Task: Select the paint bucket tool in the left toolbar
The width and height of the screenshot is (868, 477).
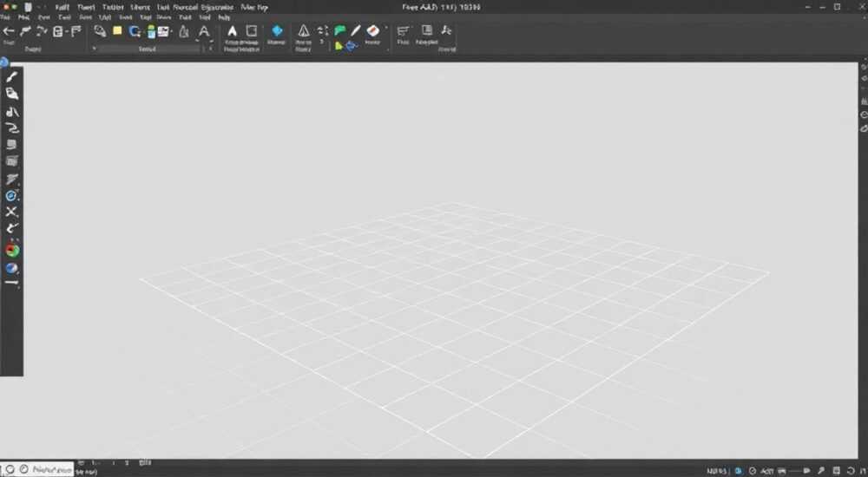Action: (11, 94)
